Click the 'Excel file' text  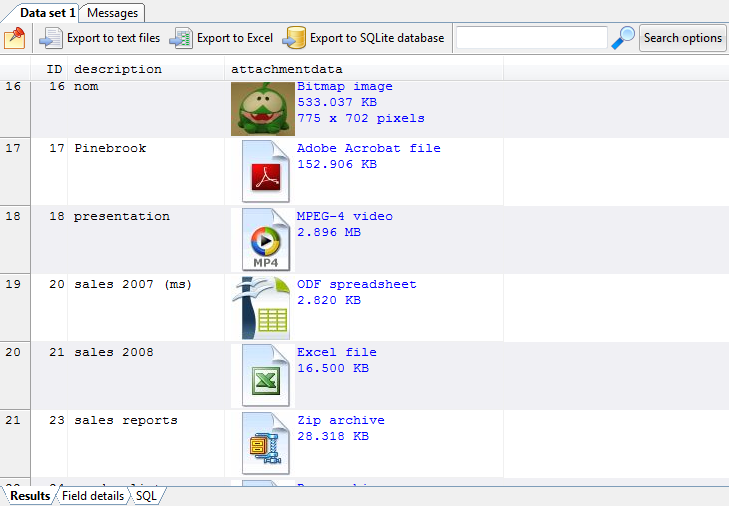337,352
